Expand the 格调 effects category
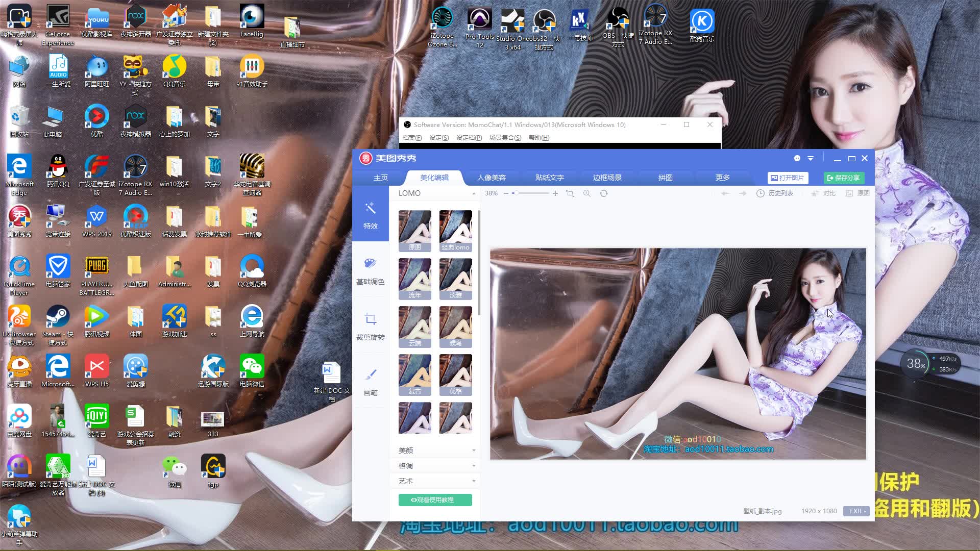The image size is (980, 551). click(x=436, y=466)
